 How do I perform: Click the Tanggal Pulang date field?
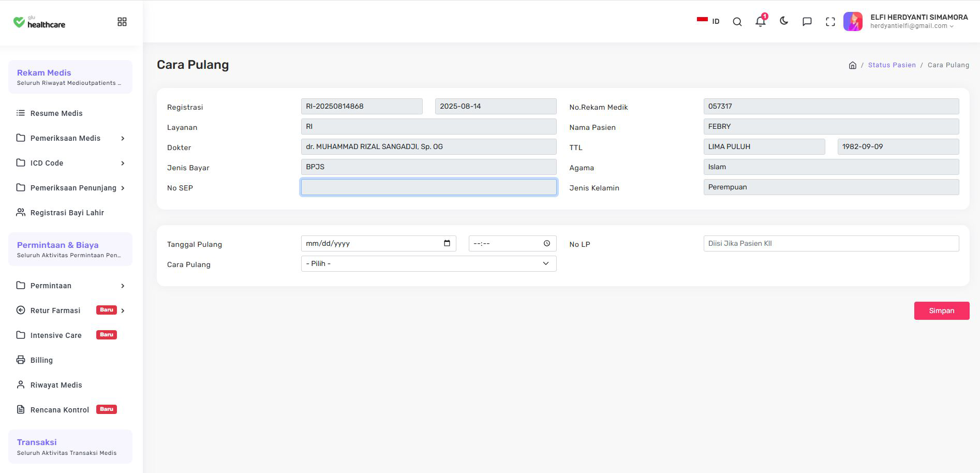pyautogui.click(x=378, y=243)
